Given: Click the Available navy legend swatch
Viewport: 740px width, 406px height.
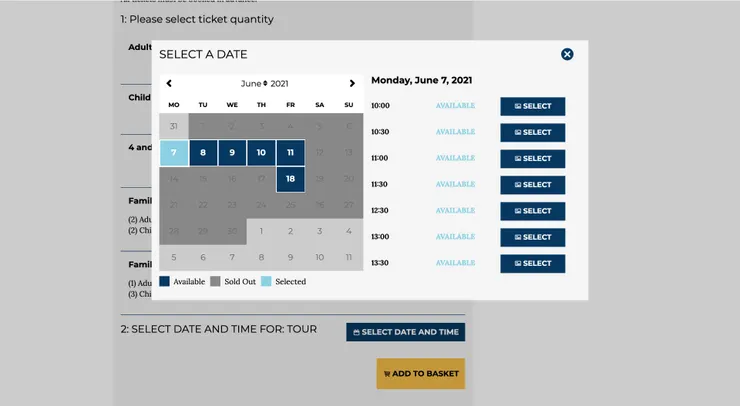Looking at the screenshot, I should coord(164,282).
